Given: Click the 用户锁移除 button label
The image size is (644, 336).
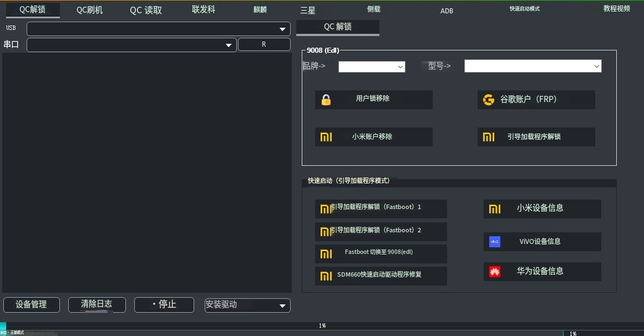Looking at the screenshot, I should 373,99.
